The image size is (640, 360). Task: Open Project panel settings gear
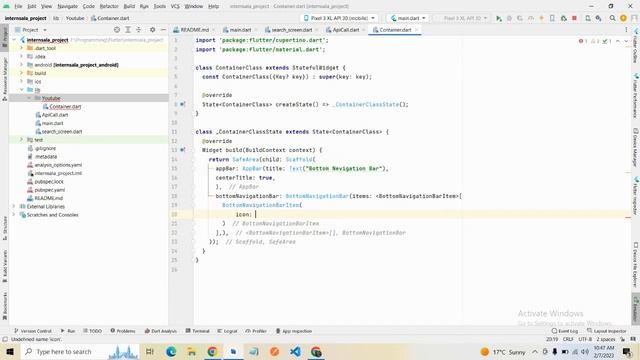point(152,30)
